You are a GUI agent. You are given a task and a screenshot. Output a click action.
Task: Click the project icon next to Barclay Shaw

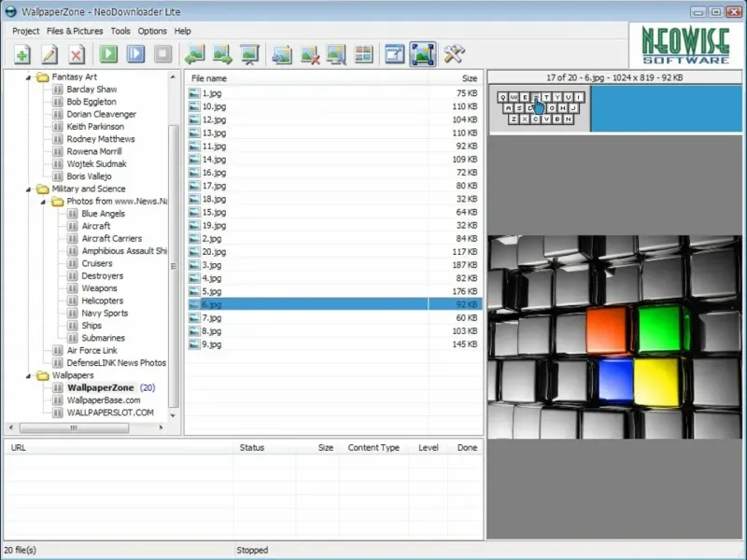pos(58,89)
